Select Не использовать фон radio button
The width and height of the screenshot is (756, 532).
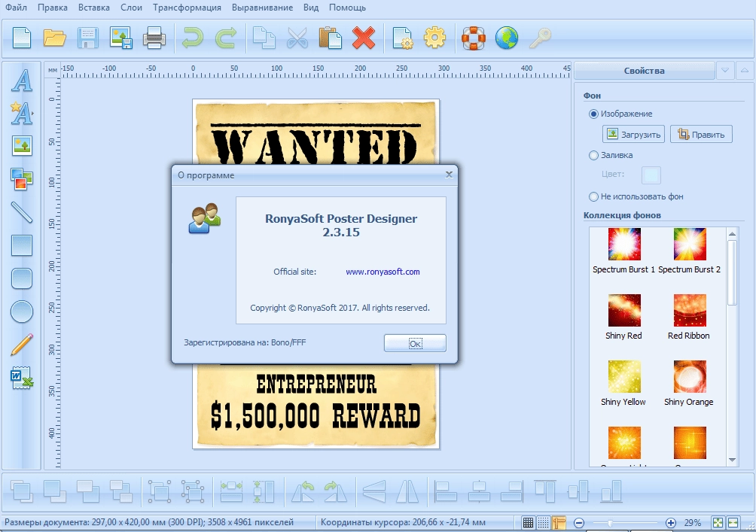[593, 197]
